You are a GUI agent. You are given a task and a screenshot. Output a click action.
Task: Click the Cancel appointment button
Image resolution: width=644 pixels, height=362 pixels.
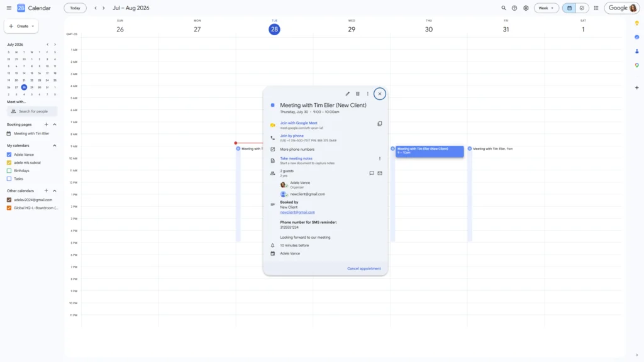[x=364, y=268]
